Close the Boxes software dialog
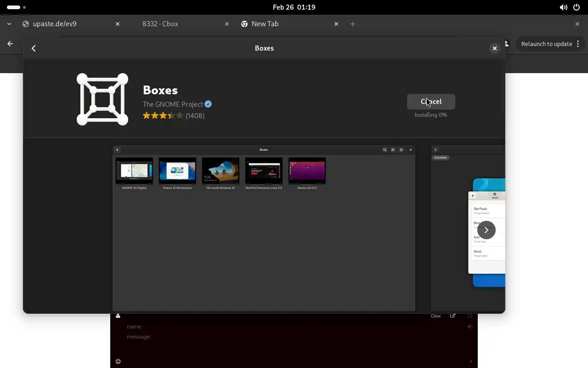This screenshot has height=368, width=588. [494, 48]
